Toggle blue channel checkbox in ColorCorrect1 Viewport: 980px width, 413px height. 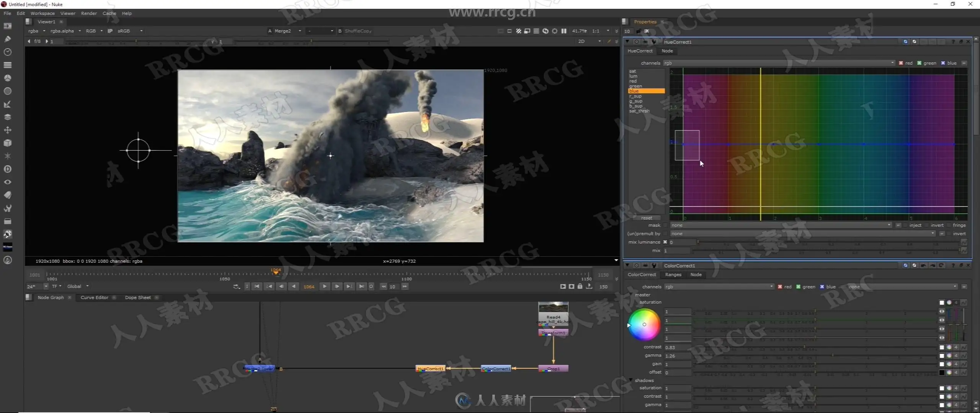point(822,287)
